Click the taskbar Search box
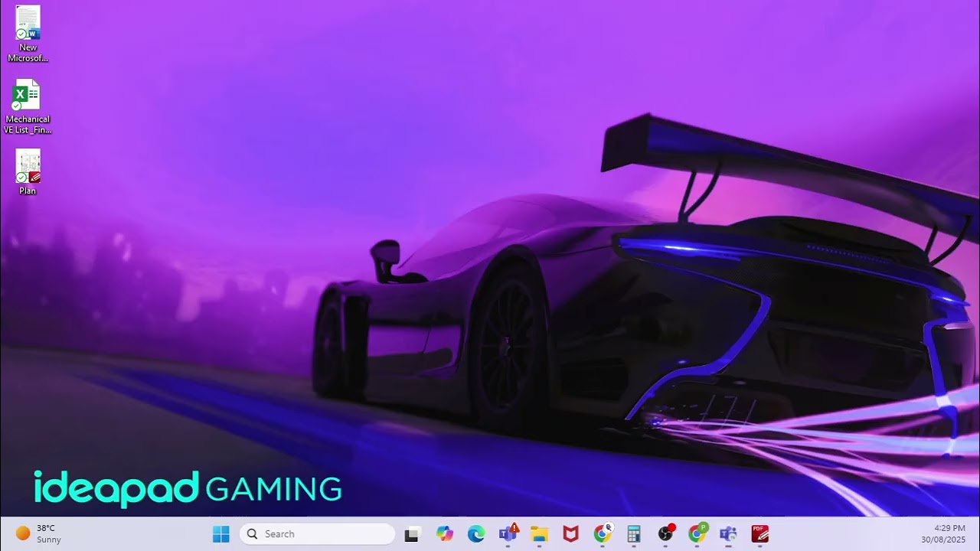The width and height of the screenshot is (980, 551). pyautogui.click(x=317, y=534)
